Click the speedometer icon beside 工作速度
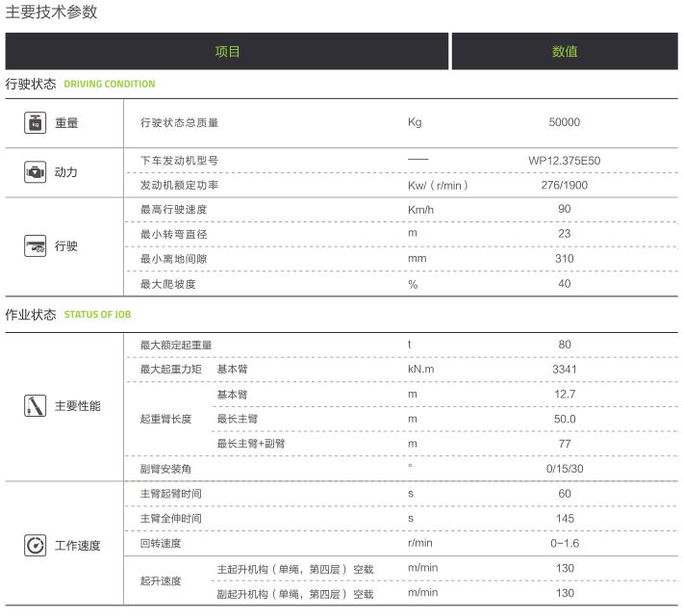683x616 pixels. tap(35, 546)
